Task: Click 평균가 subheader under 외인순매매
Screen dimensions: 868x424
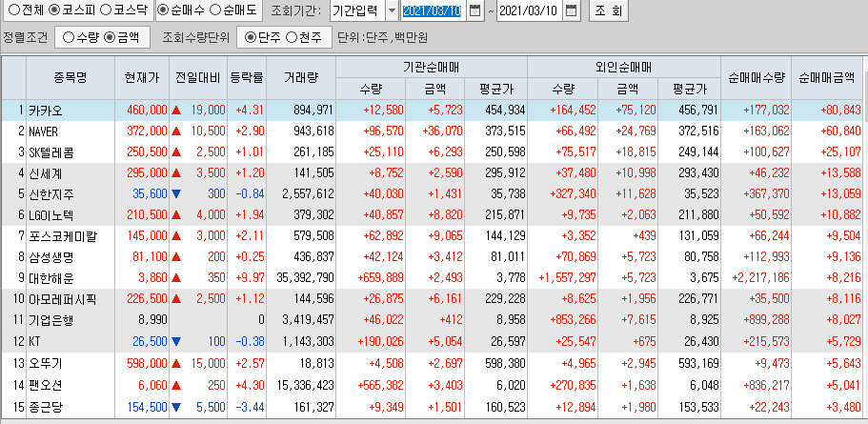Action: click(x=689, y=89)
